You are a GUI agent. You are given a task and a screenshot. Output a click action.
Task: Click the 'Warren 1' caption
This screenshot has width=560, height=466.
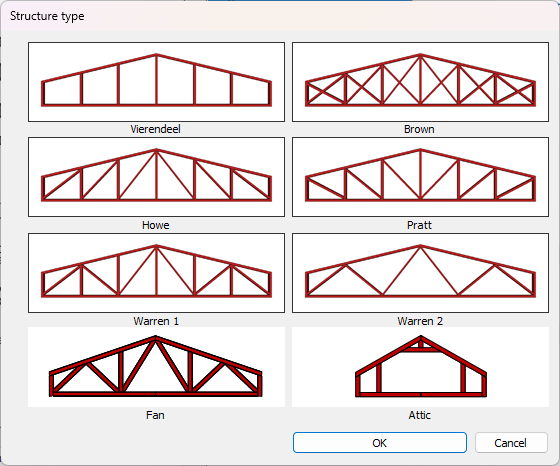tap(156, 321)
